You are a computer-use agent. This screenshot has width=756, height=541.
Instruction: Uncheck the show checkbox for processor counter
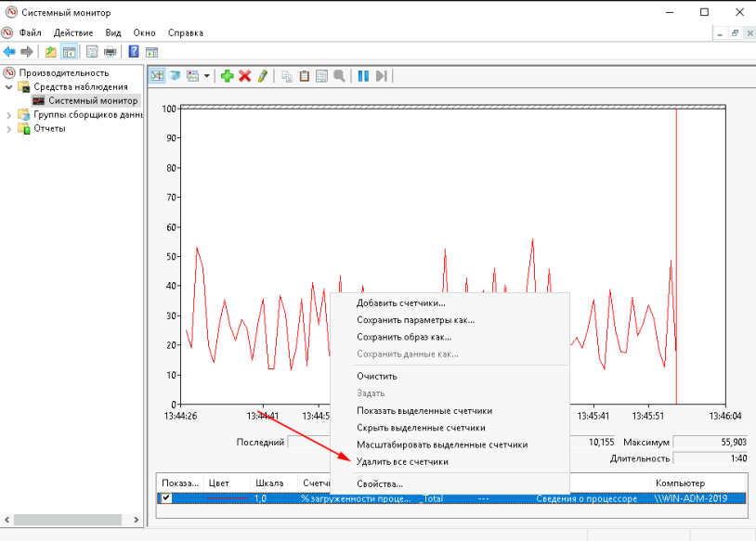coord(166,498)
